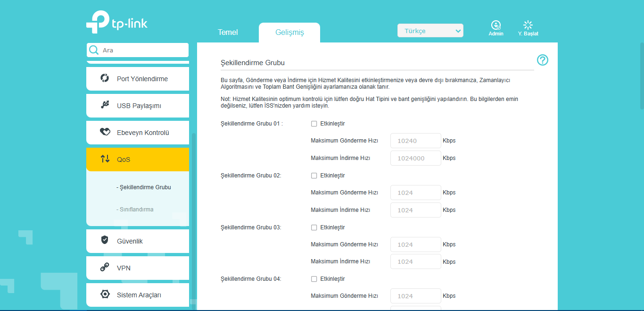Click the page vertical scrollbar
The height and width of the screenshot is (311, 644).
(x=642, y=76)
